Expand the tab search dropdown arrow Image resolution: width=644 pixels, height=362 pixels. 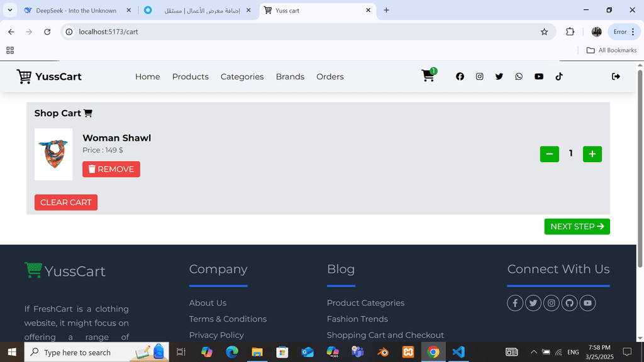point(10,10)
